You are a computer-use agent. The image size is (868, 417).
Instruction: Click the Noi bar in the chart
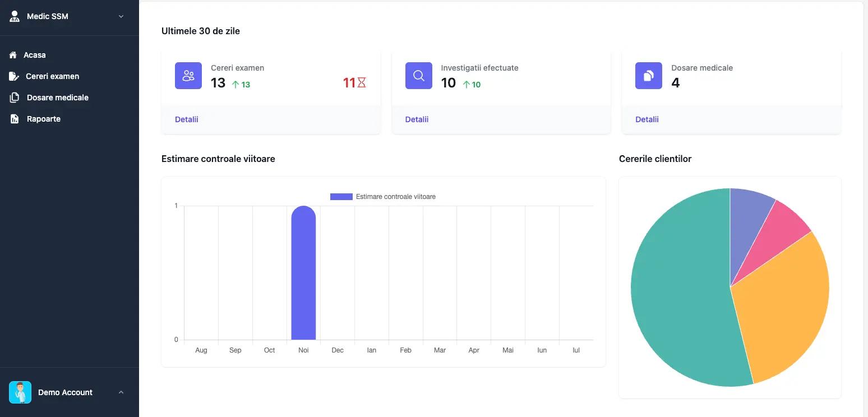click(303, 273)
